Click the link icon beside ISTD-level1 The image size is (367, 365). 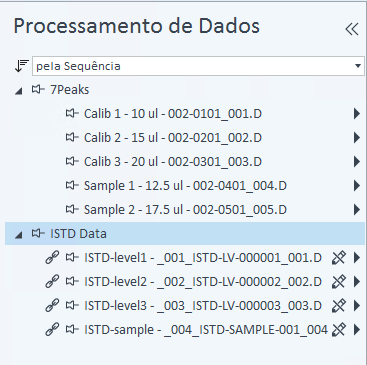point(52,258)
